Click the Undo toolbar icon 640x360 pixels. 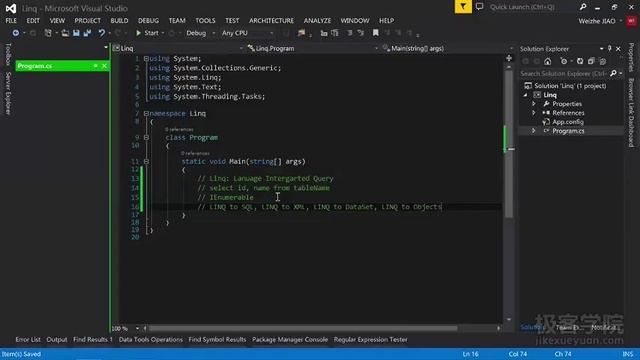click(x=102, y=33)
